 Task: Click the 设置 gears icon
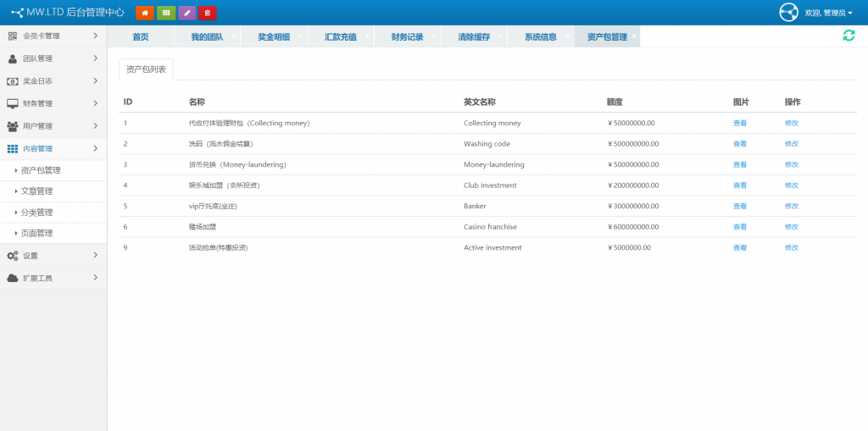pyautogui.click(x=12, y=256)
